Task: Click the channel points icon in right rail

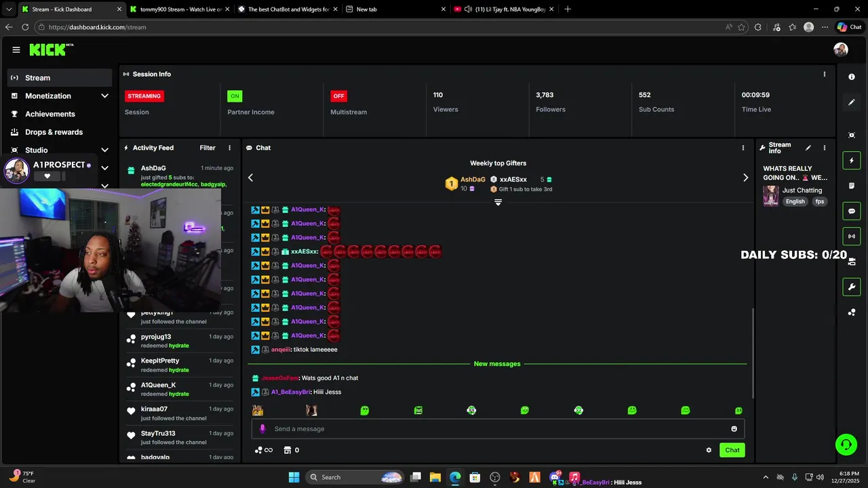Action: tap(852, 312)
